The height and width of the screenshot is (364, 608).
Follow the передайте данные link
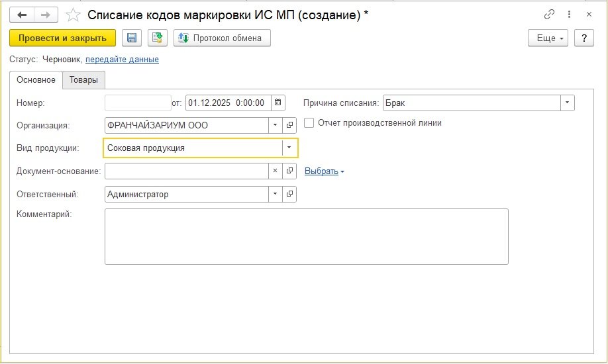(122, 60)
